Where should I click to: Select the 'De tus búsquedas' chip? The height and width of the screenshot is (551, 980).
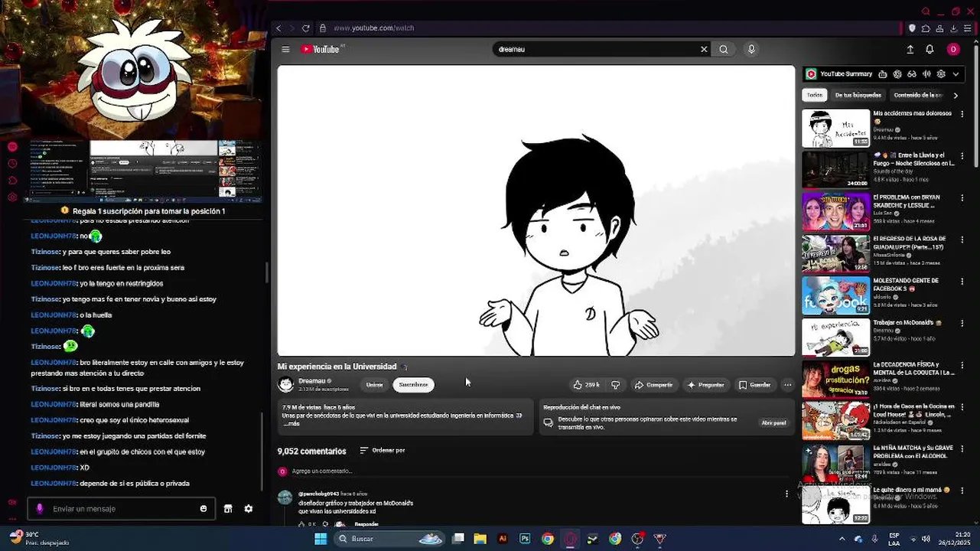858,95
